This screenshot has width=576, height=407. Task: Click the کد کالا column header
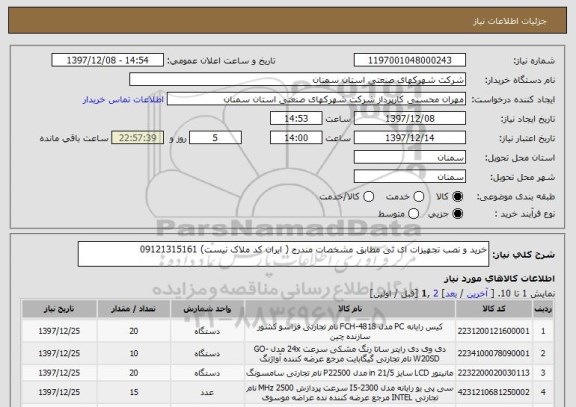[x=494, y=309]
